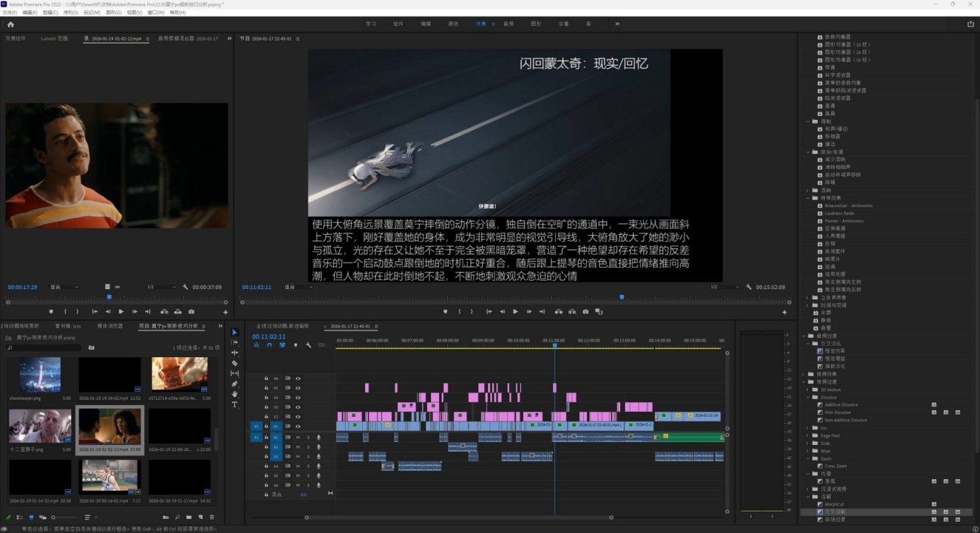The height and width of the screenshot is (533, 980).
Task: Select the Hand tool
Action: click(x=235, y=394)
